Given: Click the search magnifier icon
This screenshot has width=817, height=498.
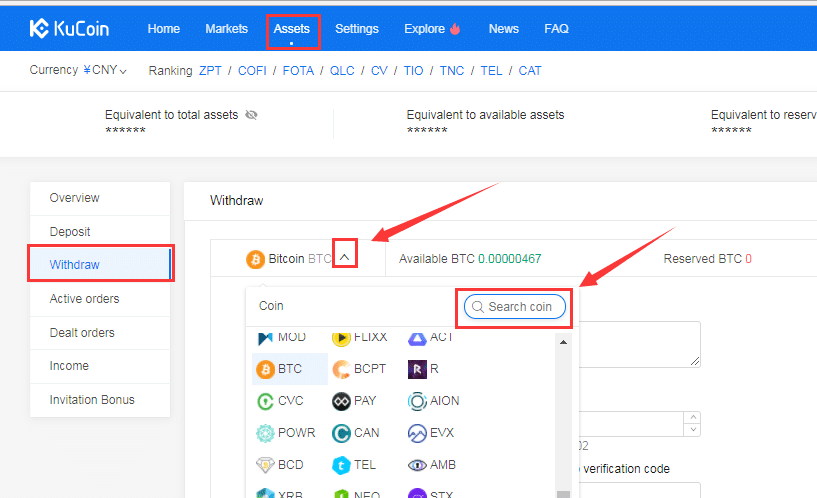Looking at the screenshot, I should (x=477, y=307).
